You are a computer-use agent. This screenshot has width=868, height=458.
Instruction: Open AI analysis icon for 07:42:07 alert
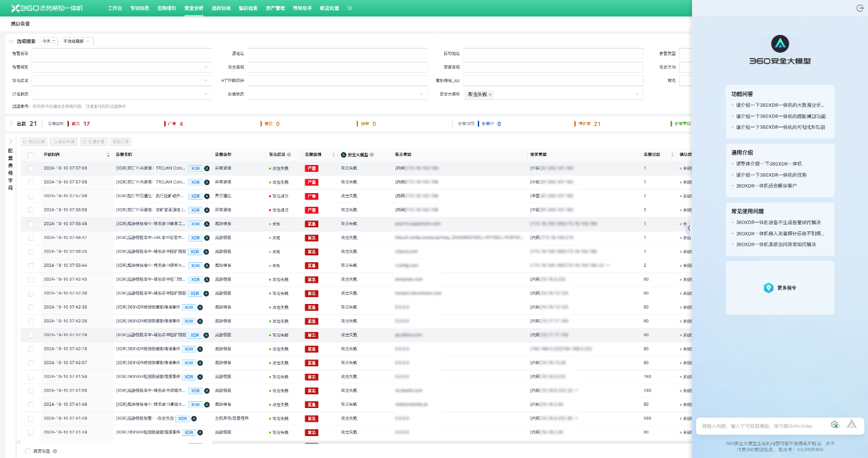[x=201, y=363]
